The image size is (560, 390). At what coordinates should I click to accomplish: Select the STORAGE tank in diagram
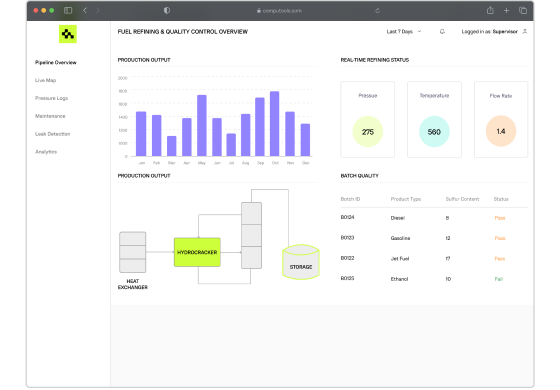point(301,262)
